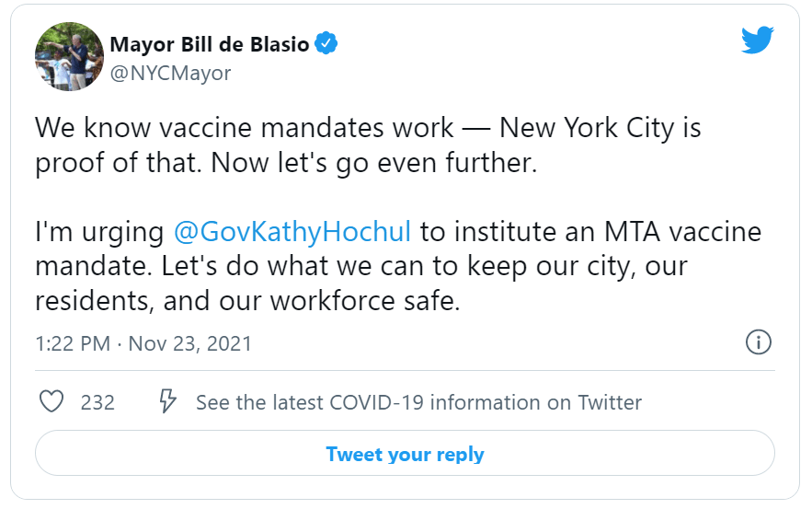
Task: Click the "residents, and our workforce safe" line
Action: pos(246,301)
